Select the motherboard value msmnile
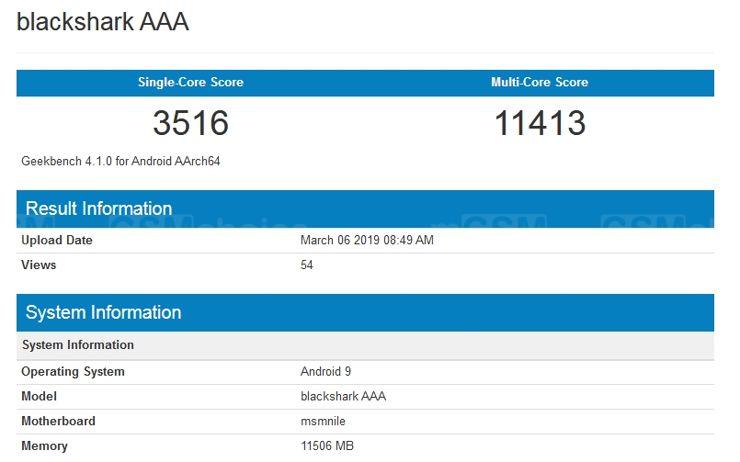740x462 pixels. point(323,421)
